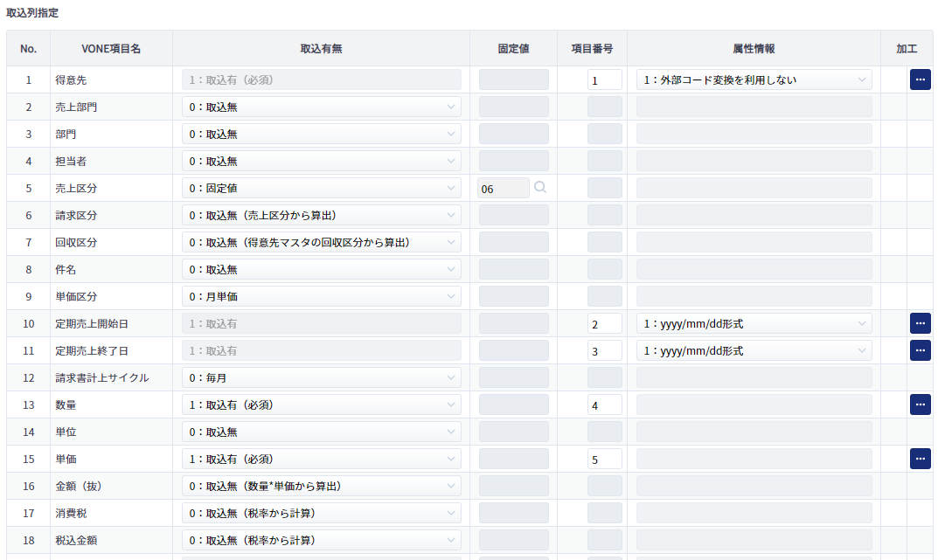The image size is (945, 560).
Task: Click 項目番号 field with value 4
Action: pos(604,404)
